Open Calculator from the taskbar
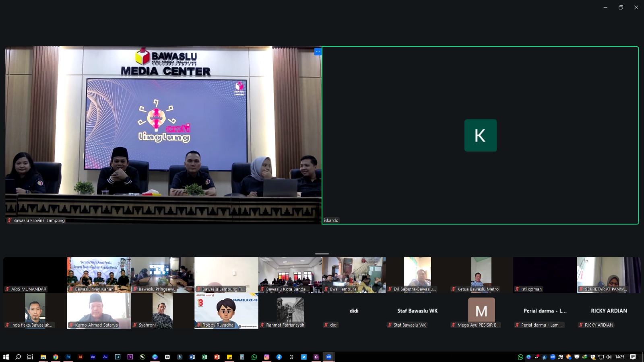 (x=242, y=357)
